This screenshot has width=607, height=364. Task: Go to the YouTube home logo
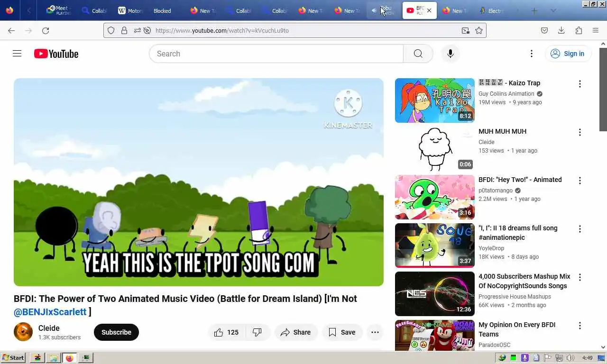(x=56, y=54)
